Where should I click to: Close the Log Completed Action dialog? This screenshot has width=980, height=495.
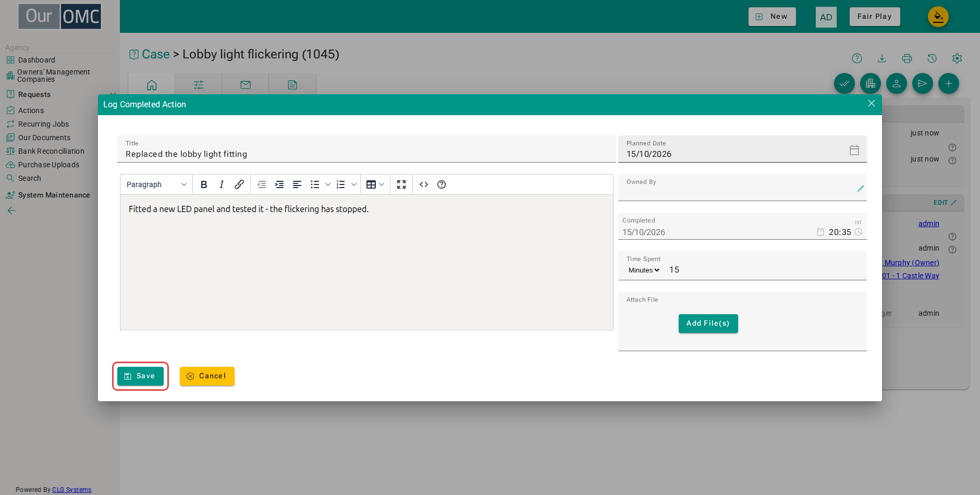[872, 104]
